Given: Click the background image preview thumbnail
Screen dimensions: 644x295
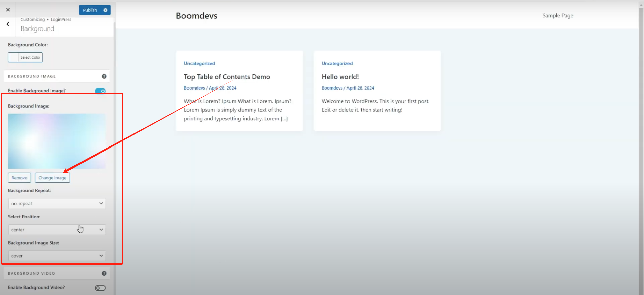Looking at the screenshot, I should pyautogui.click(x=57, y=141).
